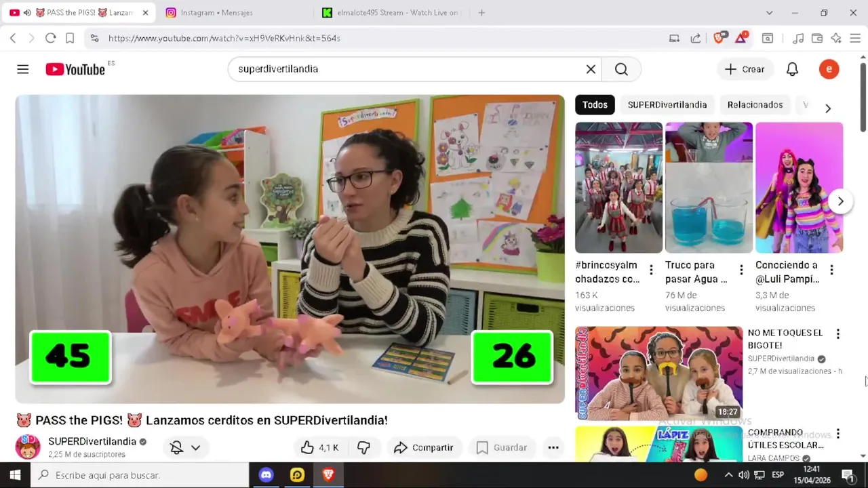
Task: Open the Brave Rewards triangle icon
Action: coord(741,37)
